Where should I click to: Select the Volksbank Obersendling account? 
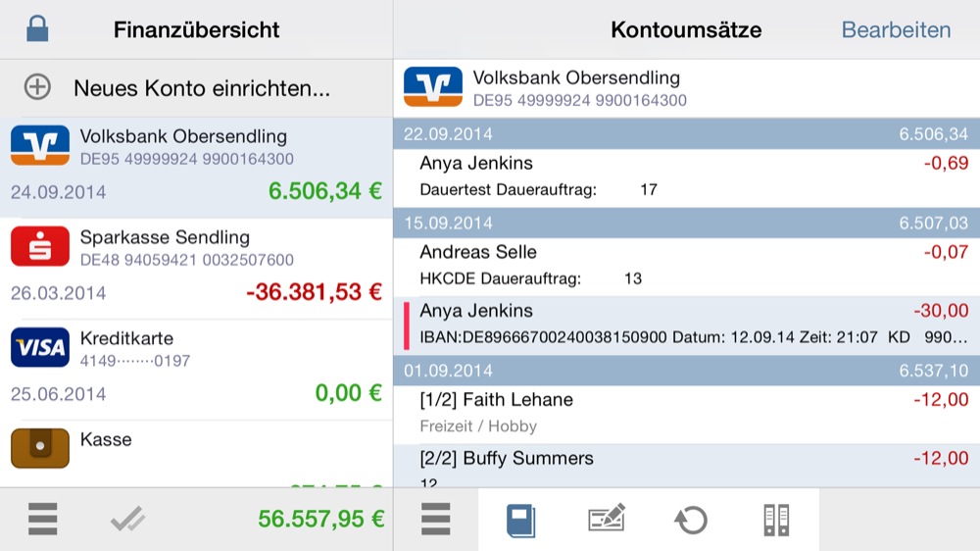point(196,165)
